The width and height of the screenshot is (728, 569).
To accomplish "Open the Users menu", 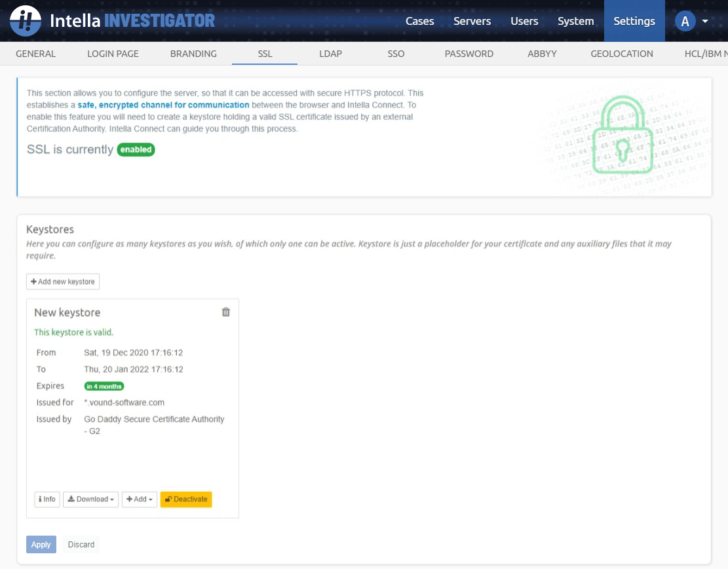I will tap(524, 21).
